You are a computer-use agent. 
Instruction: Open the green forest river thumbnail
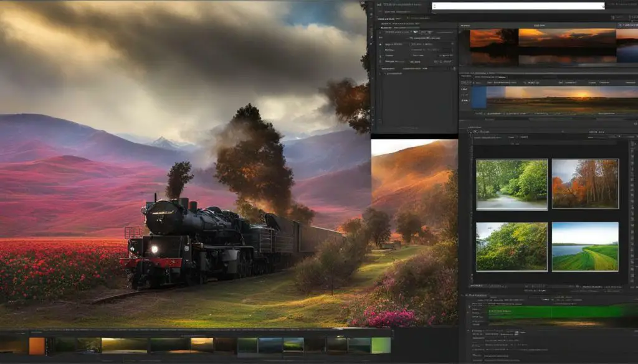pos(512,184)
